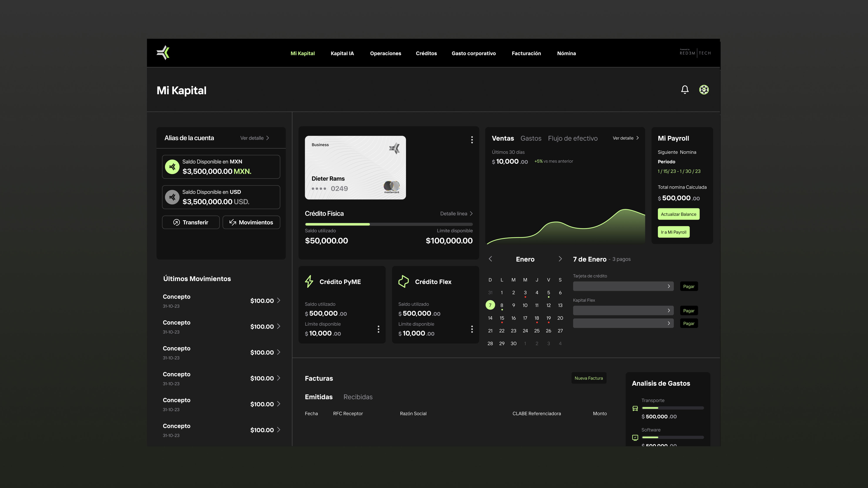
Task: Click the Crédito Física usage progress bar
Action: [x=389, y=224]
